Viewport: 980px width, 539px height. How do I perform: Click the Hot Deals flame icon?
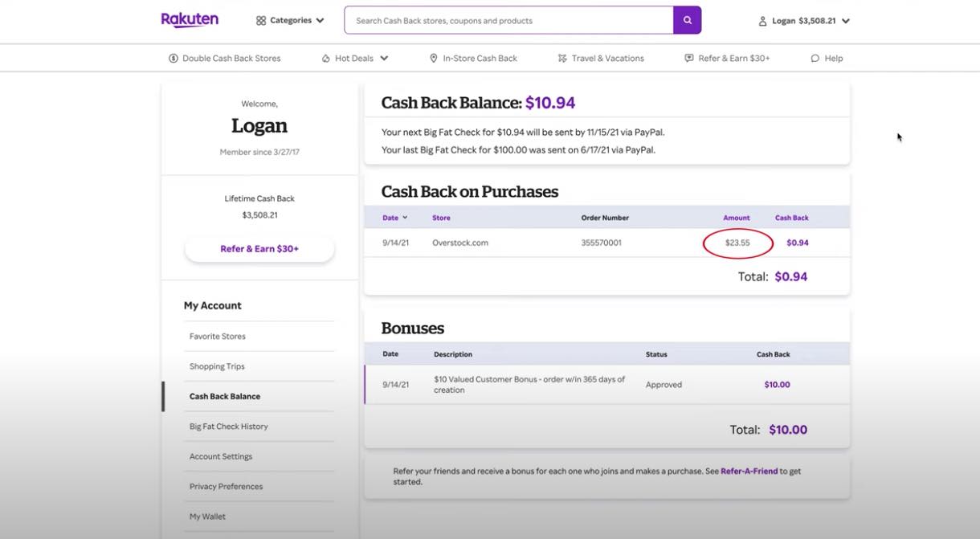[326, 58]
